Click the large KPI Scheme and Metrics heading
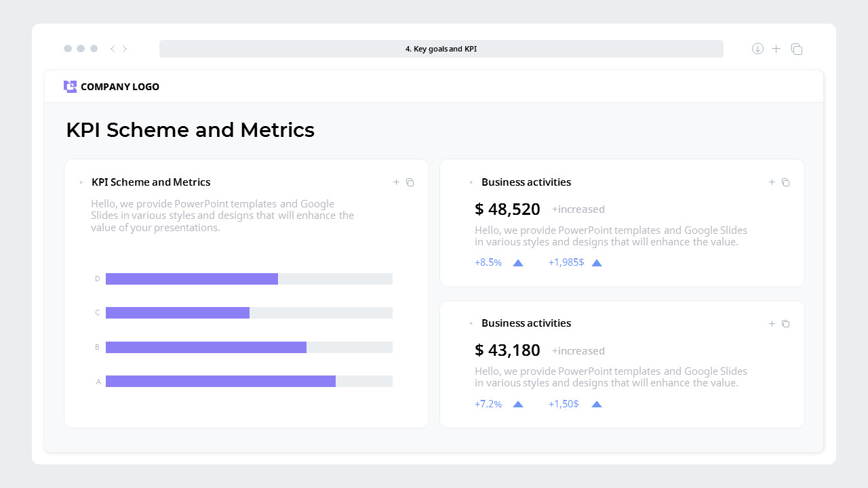Image resolution: width=868 pixels, height=488 pixels. [x=190, y=129]
